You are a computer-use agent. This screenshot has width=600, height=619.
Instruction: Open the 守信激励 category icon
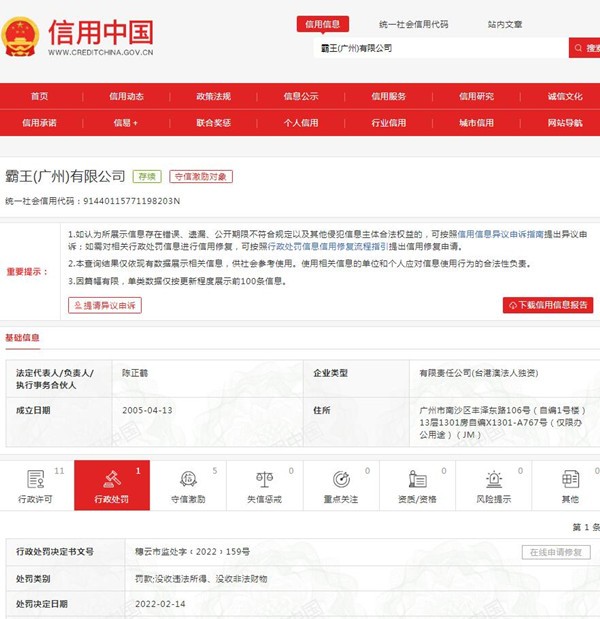(188, 479)
